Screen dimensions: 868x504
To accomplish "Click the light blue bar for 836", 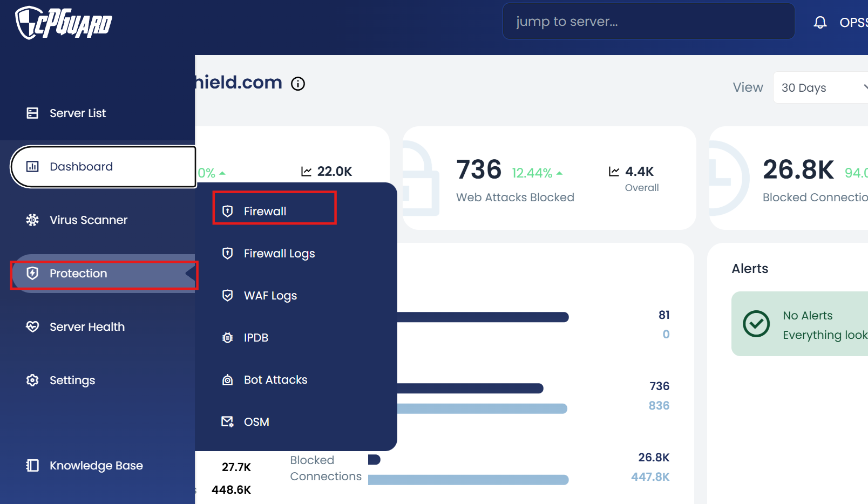I will [x=482, y=408].
